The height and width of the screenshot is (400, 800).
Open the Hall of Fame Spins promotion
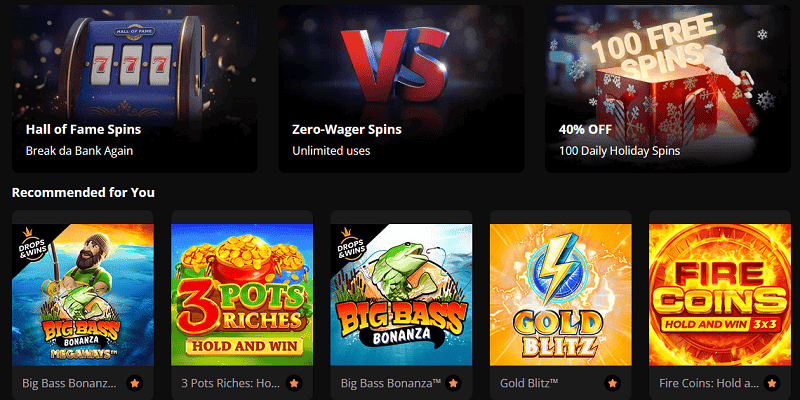135,89
